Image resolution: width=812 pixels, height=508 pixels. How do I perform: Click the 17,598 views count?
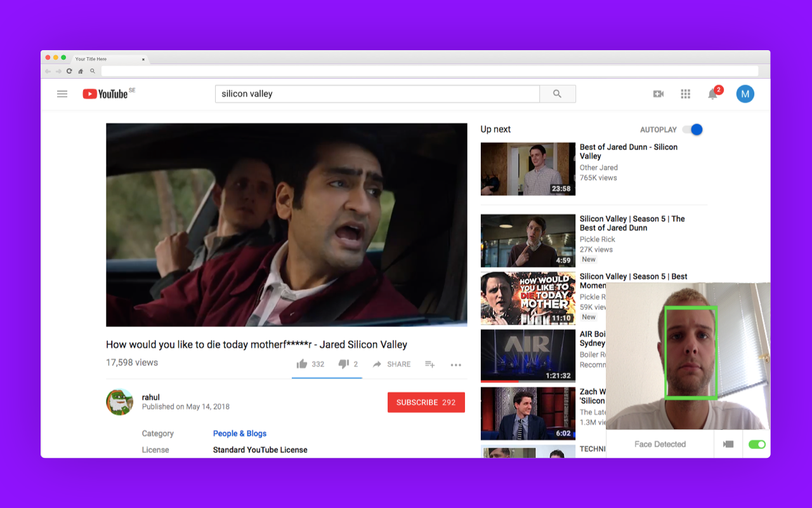pos(132,363)
